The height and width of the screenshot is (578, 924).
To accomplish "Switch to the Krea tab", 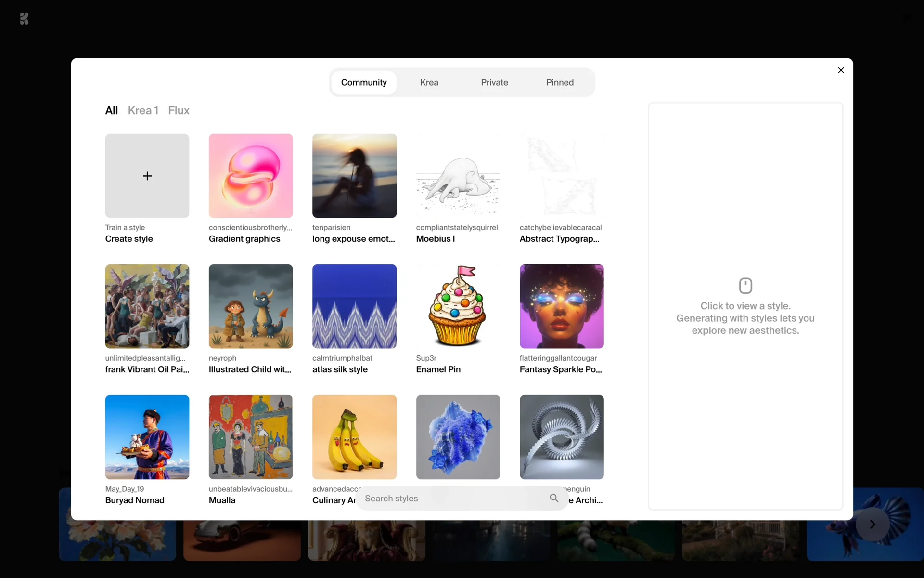I will (429, 82).
